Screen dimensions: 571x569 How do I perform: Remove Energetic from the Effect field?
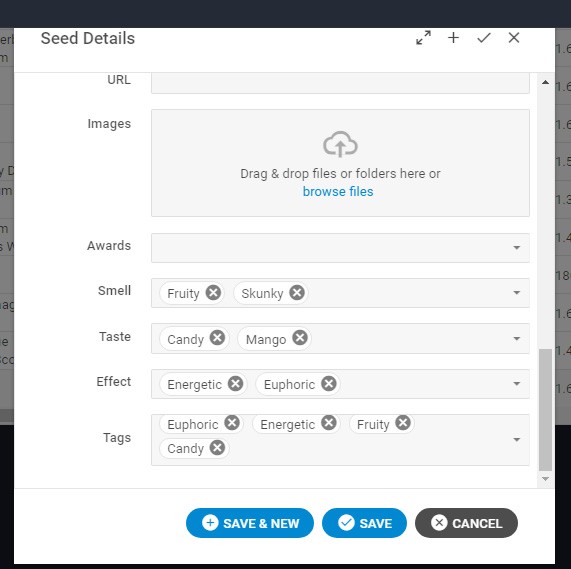coord(236,383)
